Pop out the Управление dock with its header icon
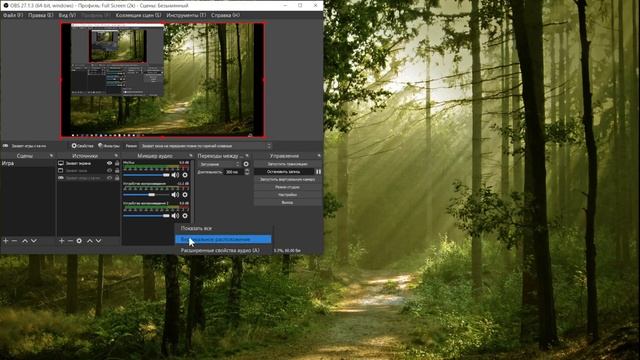 pyautogui.click(x=319, y=156)
